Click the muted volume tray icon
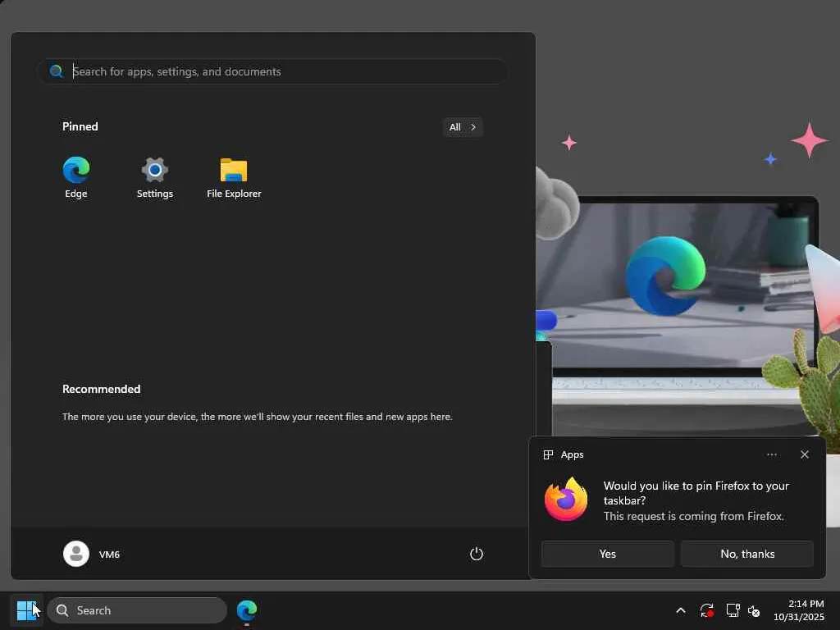Viewport: 840px width, 630px height. click(x=755, y=610)
